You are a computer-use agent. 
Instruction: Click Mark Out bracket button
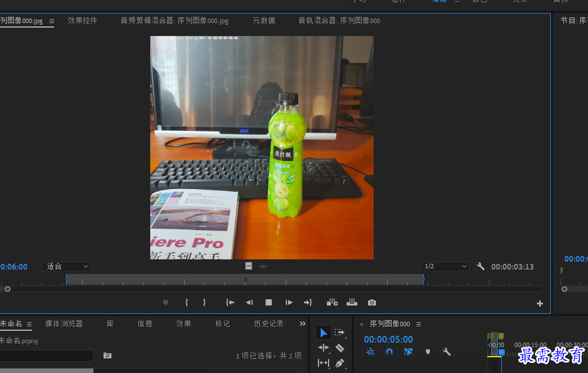(x=204, y=303)
